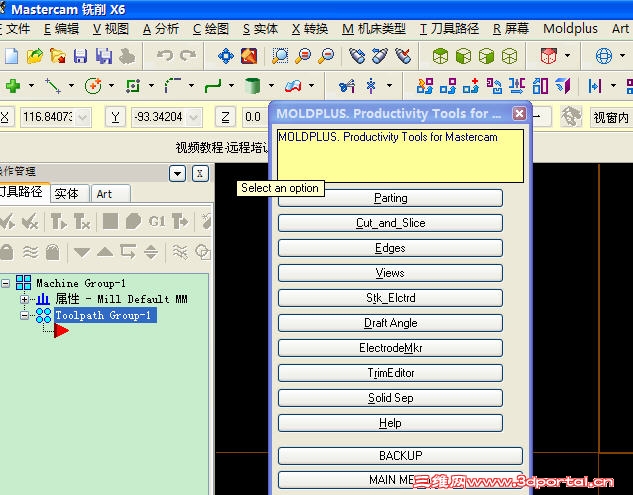
Task: Click the red shaded cube icon
Action: [549, 56]
